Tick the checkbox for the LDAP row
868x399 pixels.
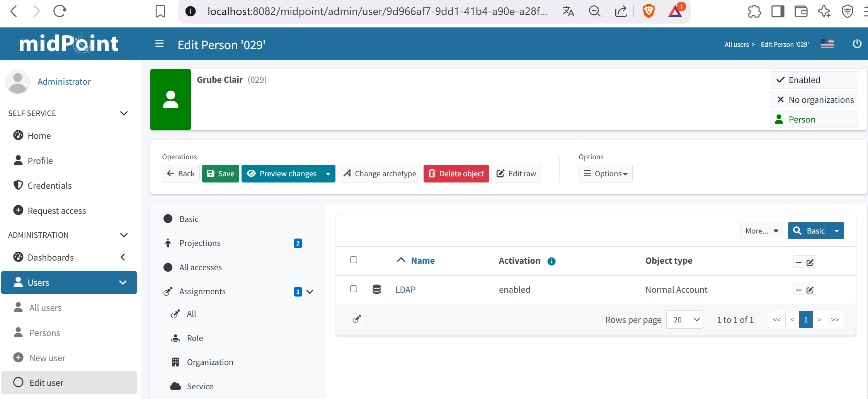(354, 289)
